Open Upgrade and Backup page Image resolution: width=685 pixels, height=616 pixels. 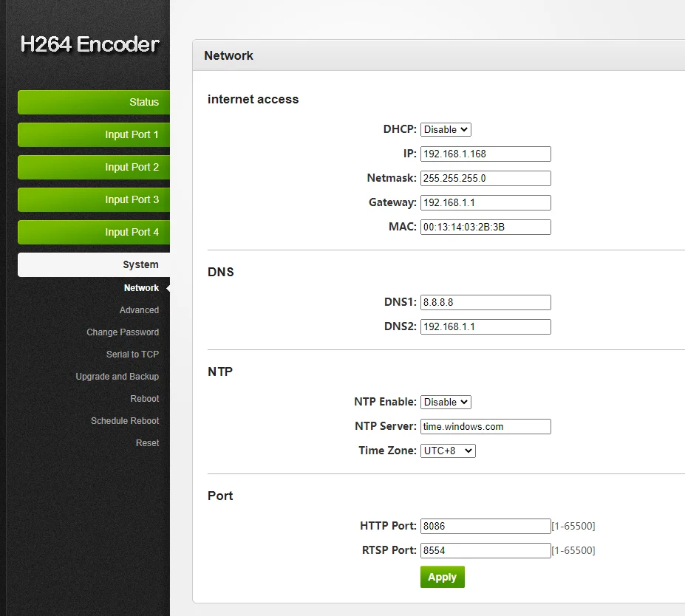[x=117, y=377]
